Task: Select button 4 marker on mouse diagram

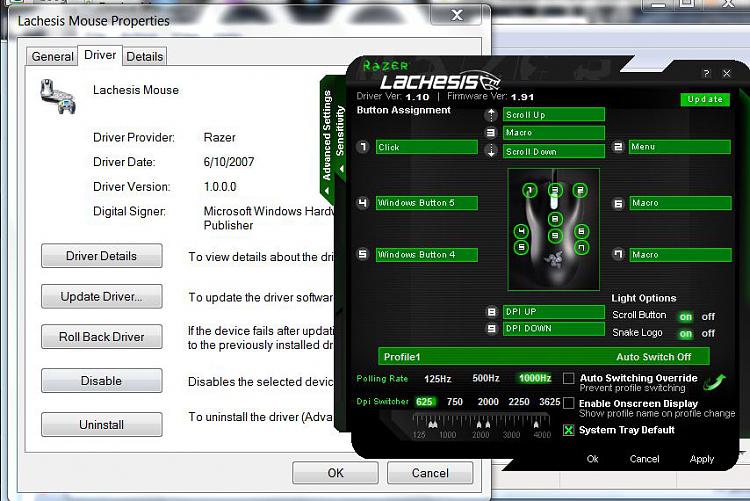Action: pyautogui.click(x=521, y=232)
